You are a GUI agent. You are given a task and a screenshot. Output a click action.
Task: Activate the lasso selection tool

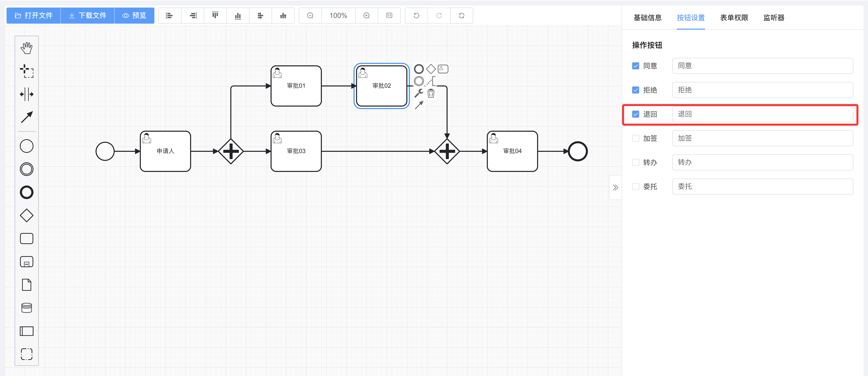tap(27, 71)
